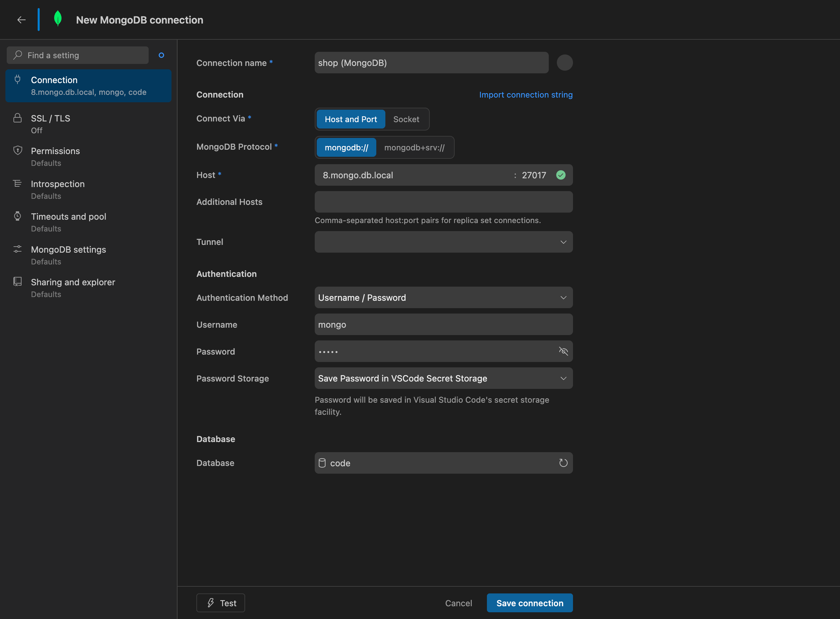Image resolution: width=840 pixels, height=619 pixels.
Task: Open the Timeouts and pool section
Action: [88, 222]
